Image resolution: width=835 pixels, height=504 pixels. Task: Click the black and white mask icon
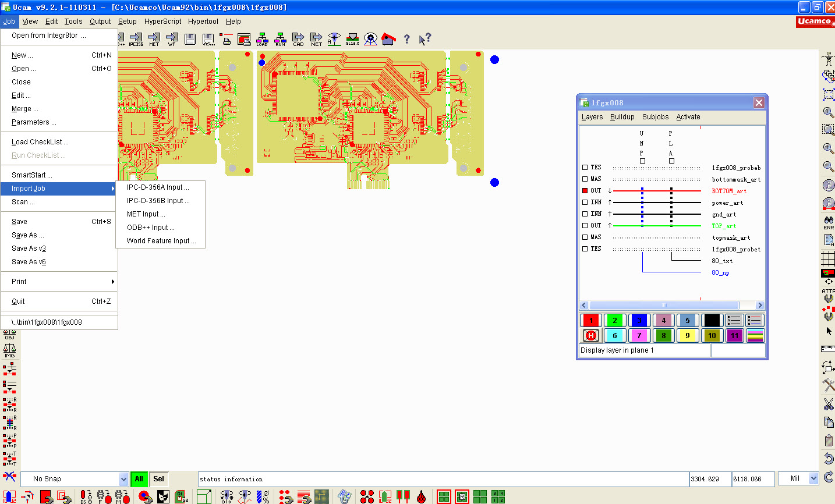point(163,496)
